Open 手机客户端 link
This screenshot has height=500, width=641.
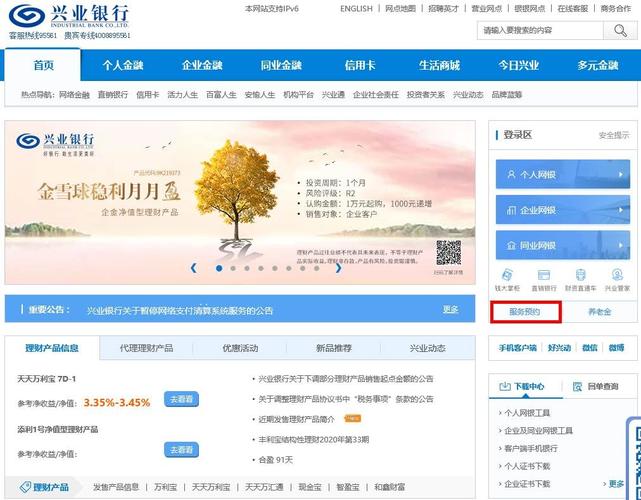(518, 348)
